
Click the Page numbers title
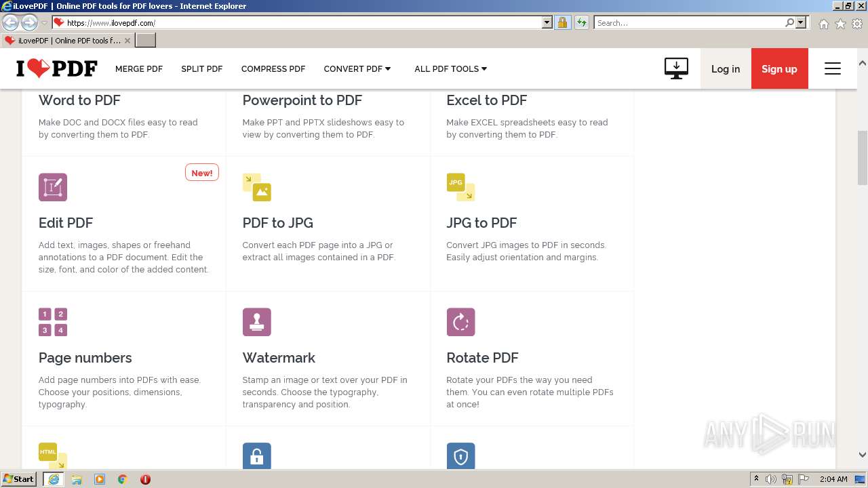[x=85, y=358]
